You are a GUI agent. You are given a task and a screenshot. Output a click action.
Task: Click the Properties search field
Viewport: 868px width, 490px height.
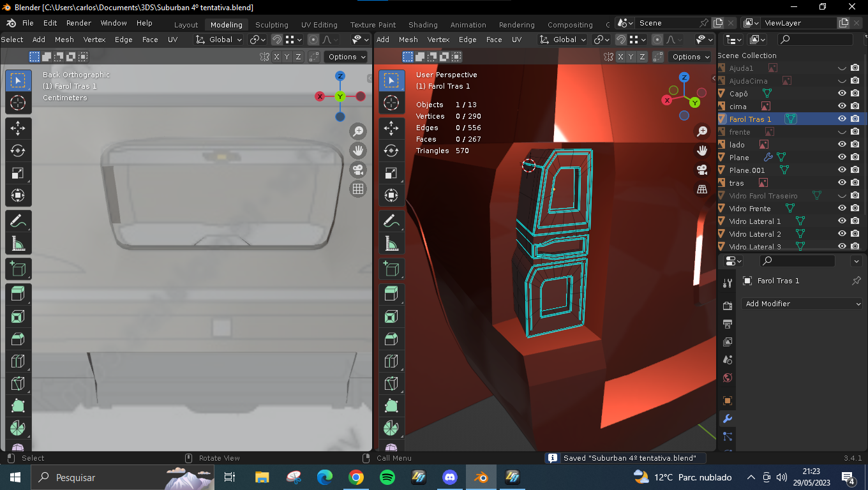tap(797, 261)
